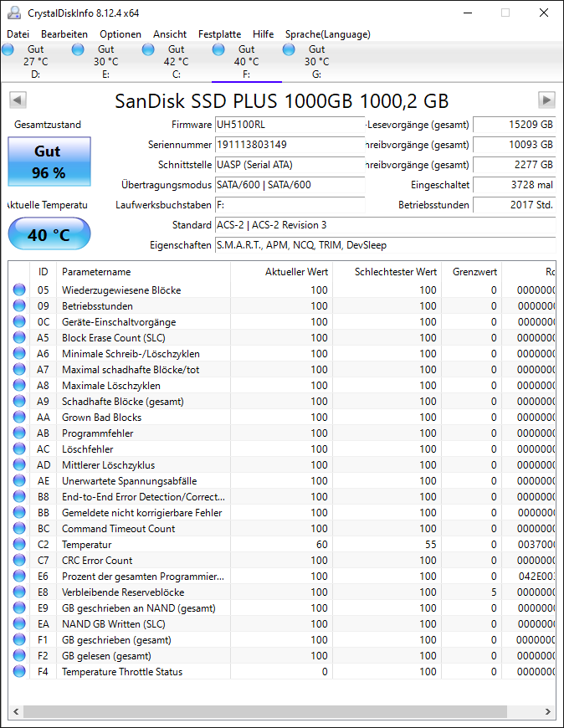Click status icon of Block Erase Count row
This screenshot has height=728, width=564.
pos(19,337)
